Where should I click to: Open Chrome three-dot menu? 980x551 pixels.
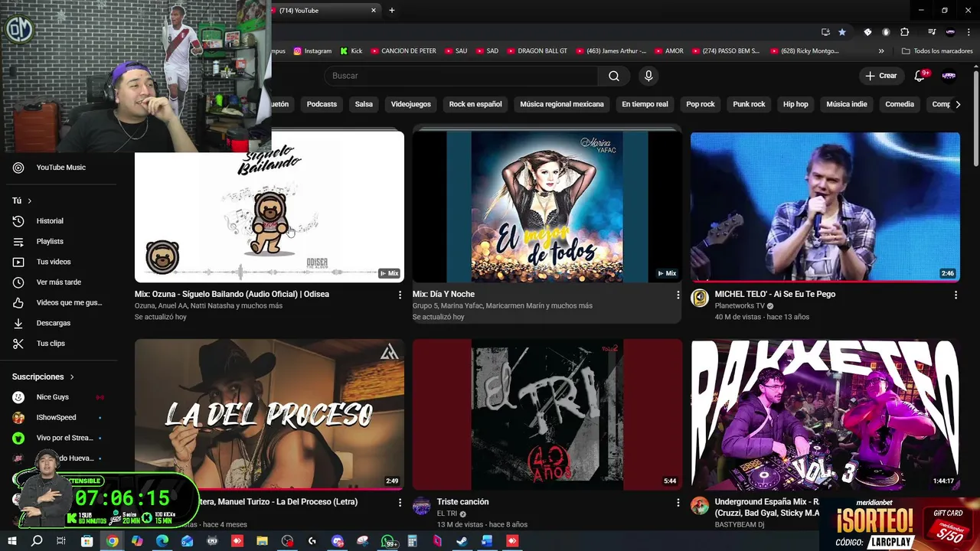[x=969, y=32]
